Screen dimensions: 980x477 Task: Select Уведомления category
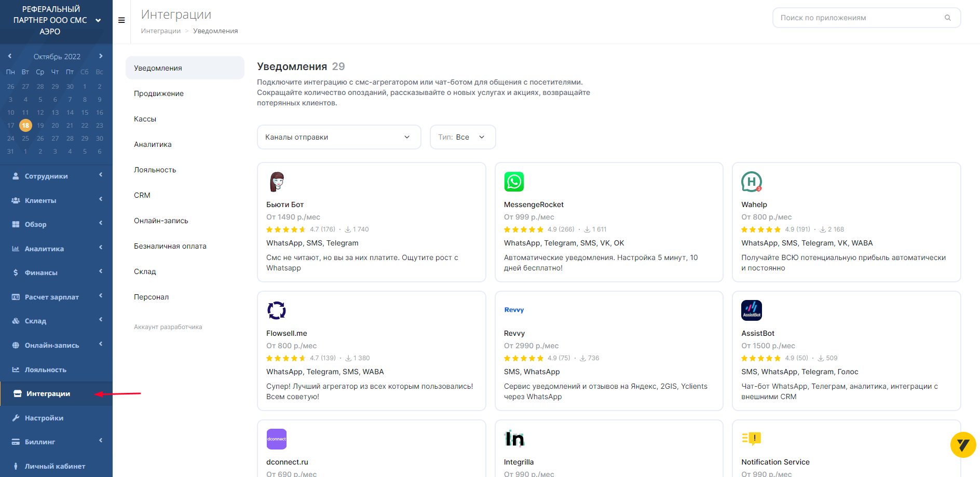[185, 68]
